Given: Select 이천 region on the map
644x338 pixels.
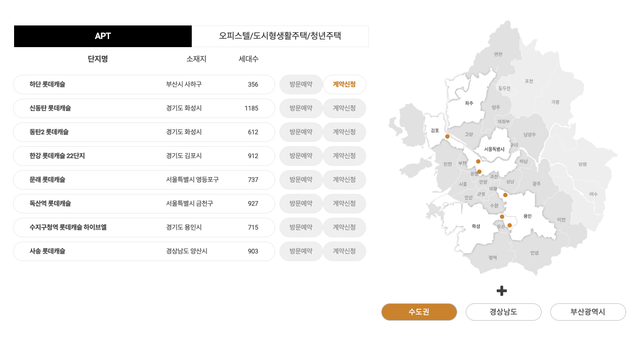Looking at the screenshot, I should [562, 220].
